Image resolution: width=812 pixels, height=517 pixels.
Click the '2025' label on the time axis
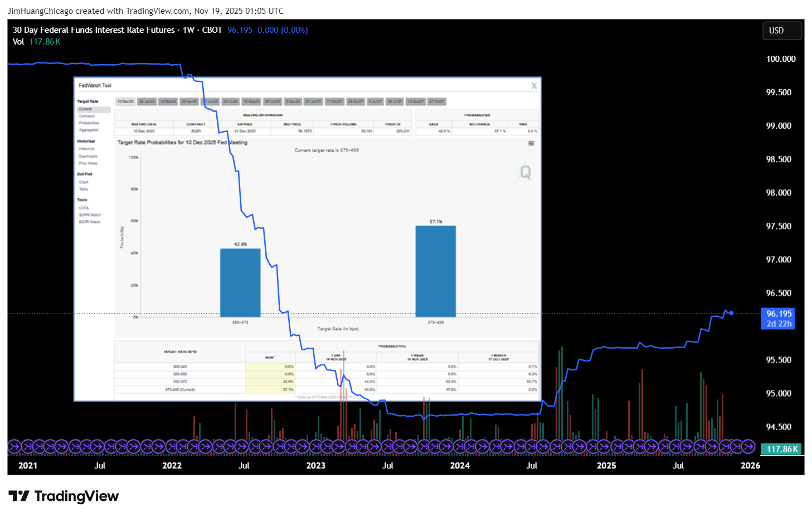coord(606,466)
